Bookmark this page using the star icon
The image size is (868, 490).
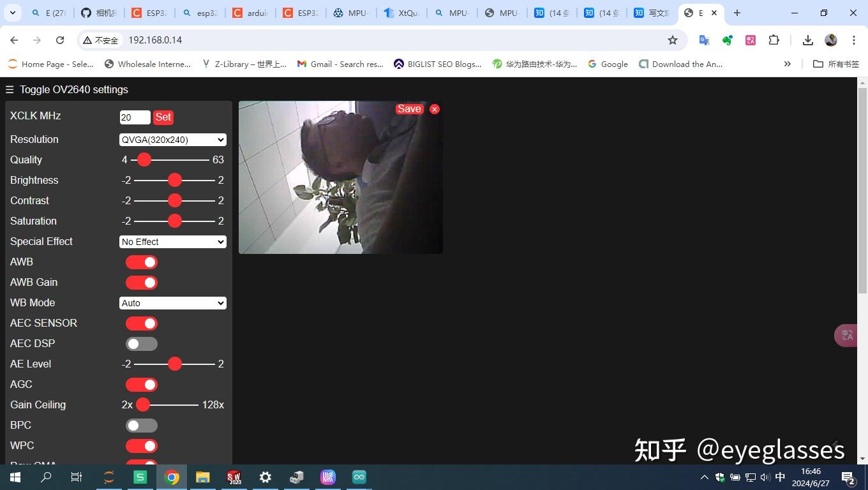tap(672, 40)
